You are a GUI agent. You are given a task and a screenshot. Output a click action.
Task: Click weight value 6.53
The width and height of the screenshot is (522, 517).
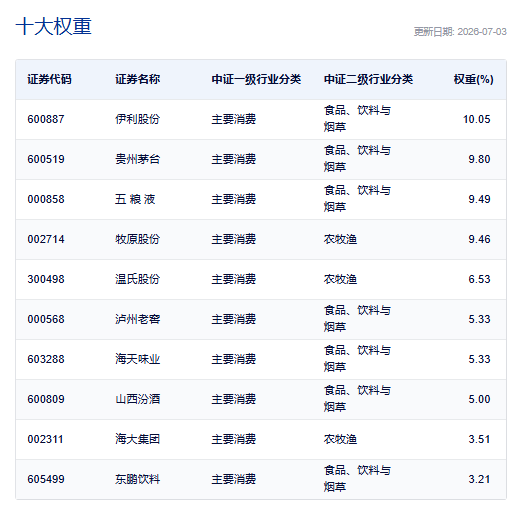tap(479, 279)
